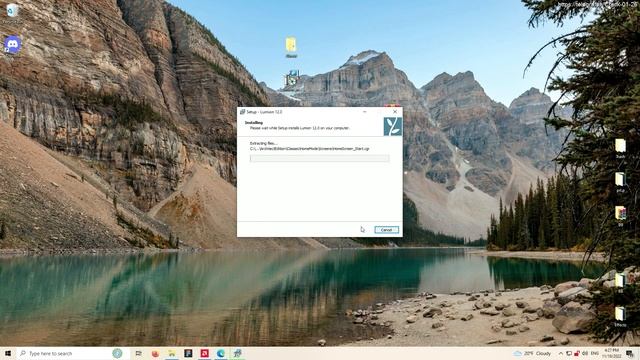Viewport: 640px width, 360px height.
Task: Click the extracted file path text
Action: 309,149
